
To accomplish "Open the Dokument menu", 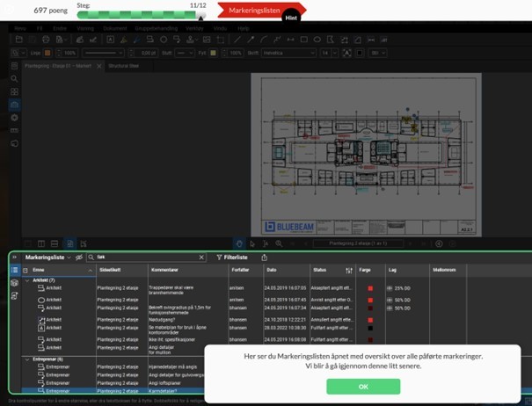I will coord(115,28).
